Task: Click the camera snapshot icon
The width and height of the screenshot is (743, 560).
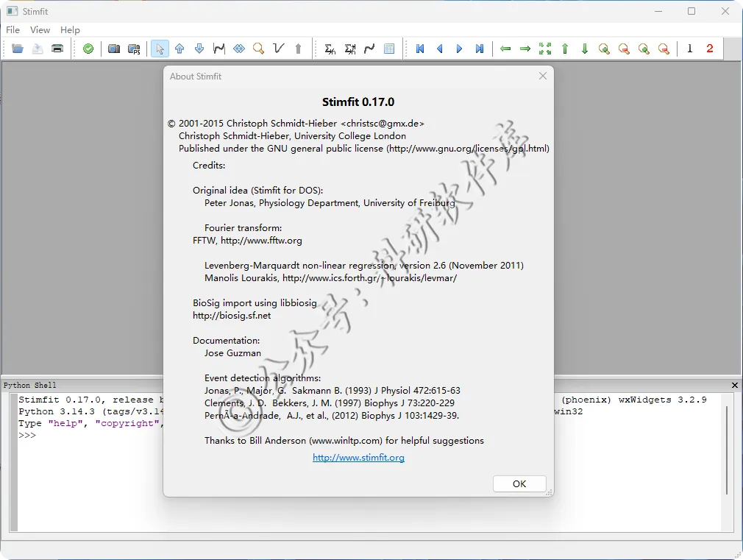Action: click(x=114, y=49)
